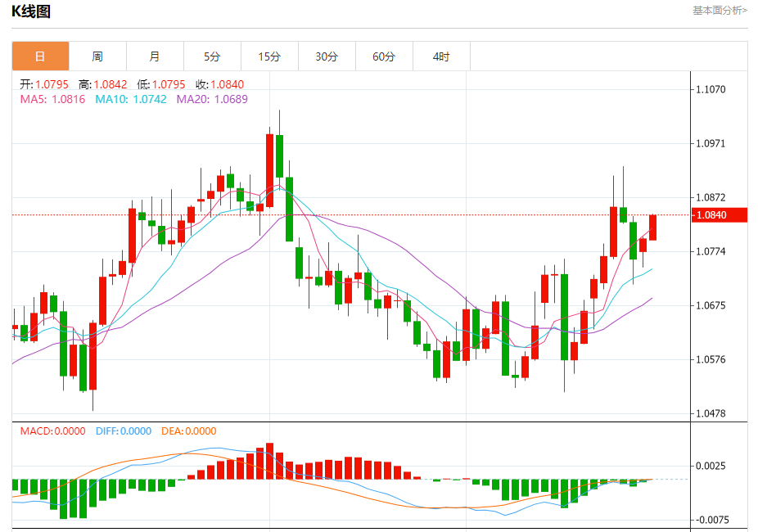Click the K线图 chart title

tap(31, 11)
